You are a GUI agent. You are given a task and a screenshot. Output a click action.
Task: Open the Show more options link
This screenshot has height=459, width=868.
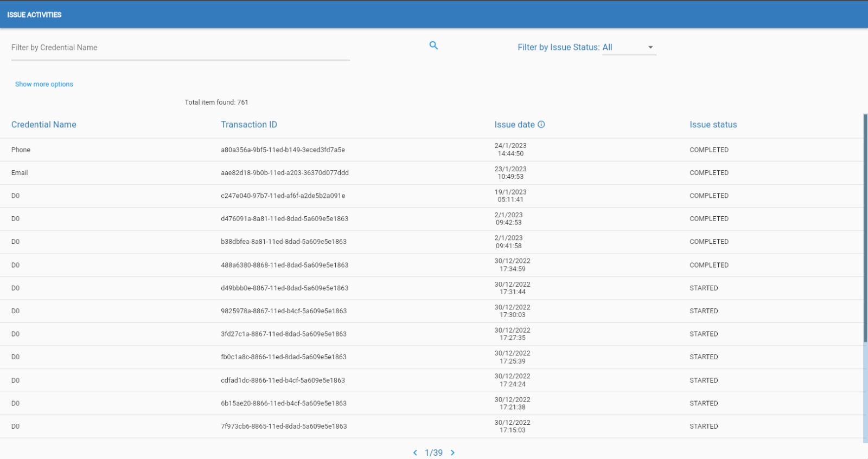44,84
